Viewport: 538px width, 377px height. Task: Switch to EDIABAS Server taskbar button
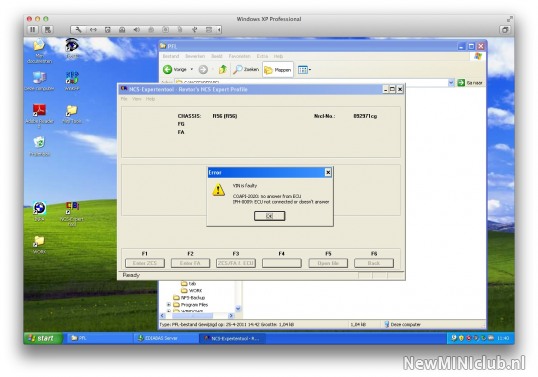click(x=165, y=338)
